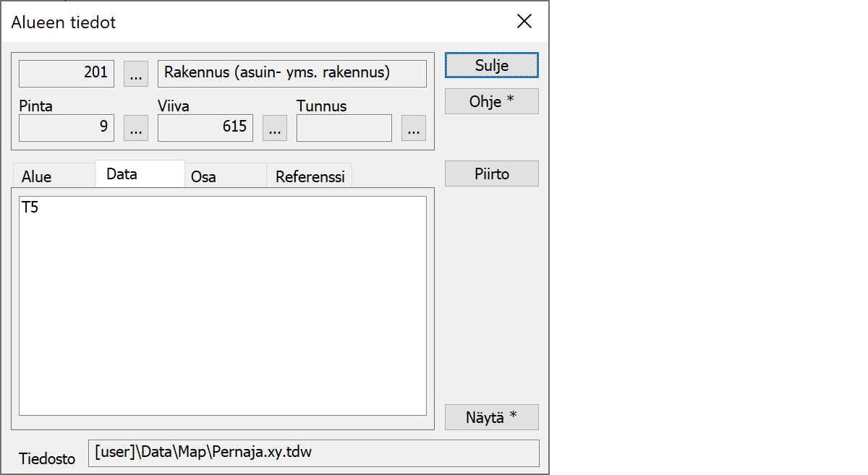Switch to the Referenssi tab
Screen dimensions: 868x475
click(x=310, y=176)
